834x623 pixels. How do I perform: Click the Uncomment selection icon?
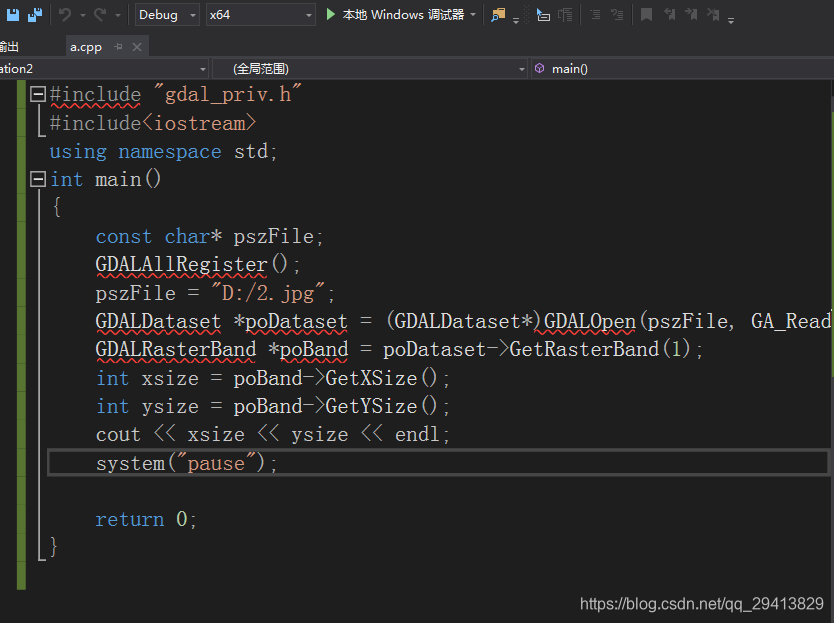(x=617, y=15)
